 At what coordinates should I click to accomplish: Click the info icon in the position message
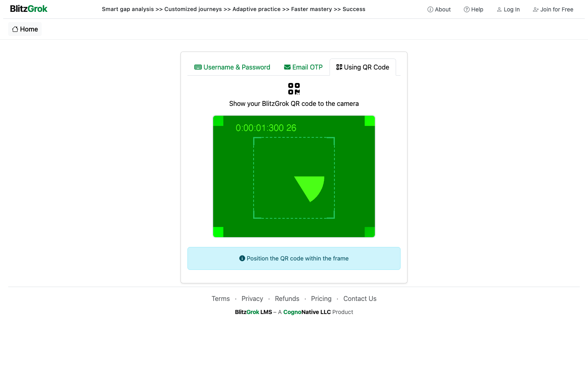pos(242,258)
